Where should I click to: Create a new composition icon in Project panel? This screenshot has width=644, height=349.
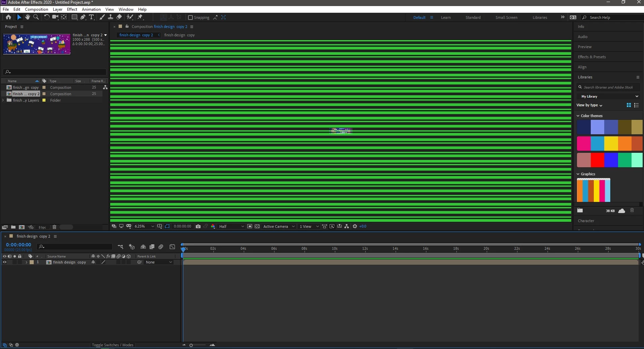[x=22, y=227]
